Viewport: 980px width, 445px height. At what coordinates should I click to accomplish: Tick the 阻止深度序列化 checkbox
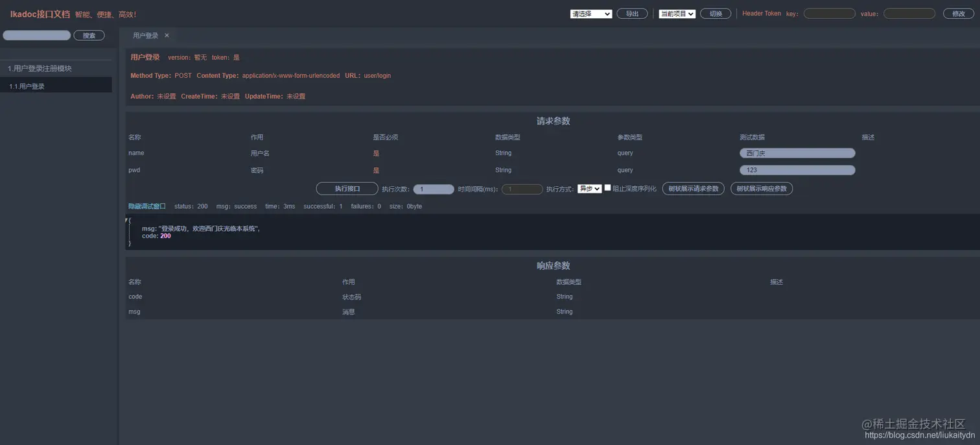click(x=607, y=187)
